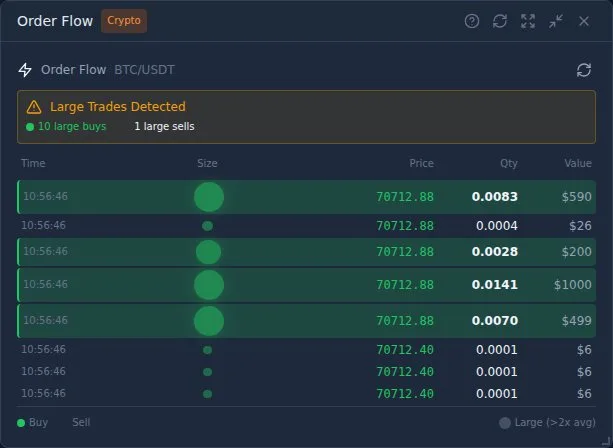
Task: Click the size bubble of the $590 trade
Action: pos(209,197)
